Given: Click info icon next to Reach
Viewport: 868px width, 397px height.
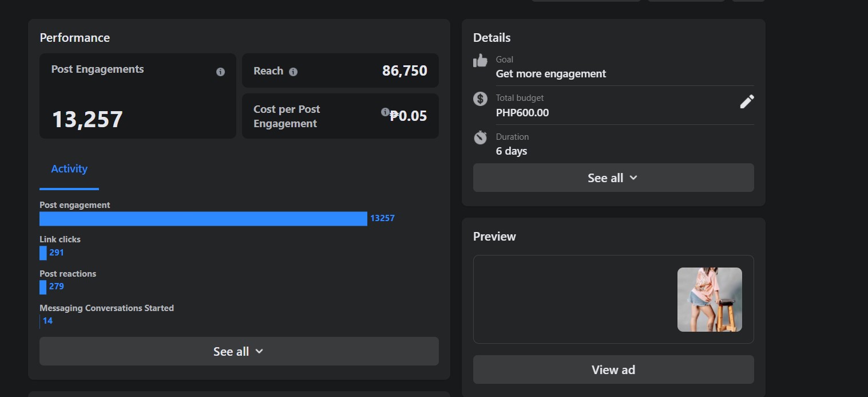Looking at the screenshot, I should (293, 72).
